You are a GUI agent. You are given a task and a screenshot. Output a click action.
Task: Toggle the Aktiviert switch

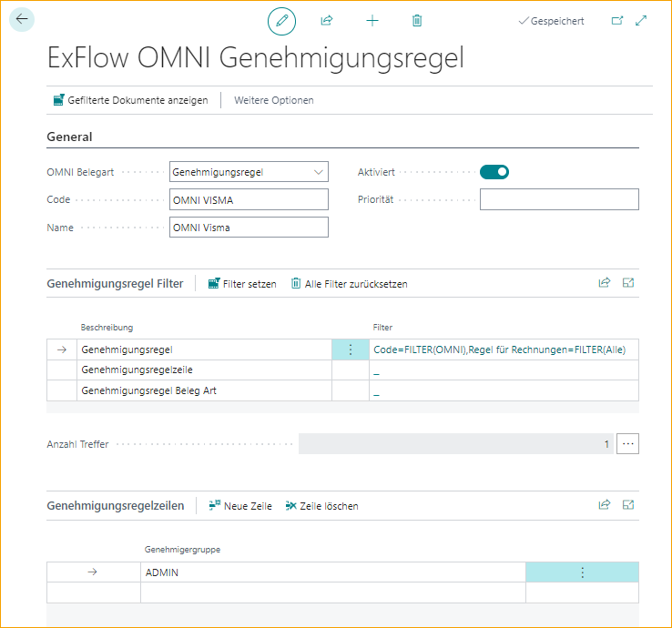pyautogui.click(x=494, y=172)
